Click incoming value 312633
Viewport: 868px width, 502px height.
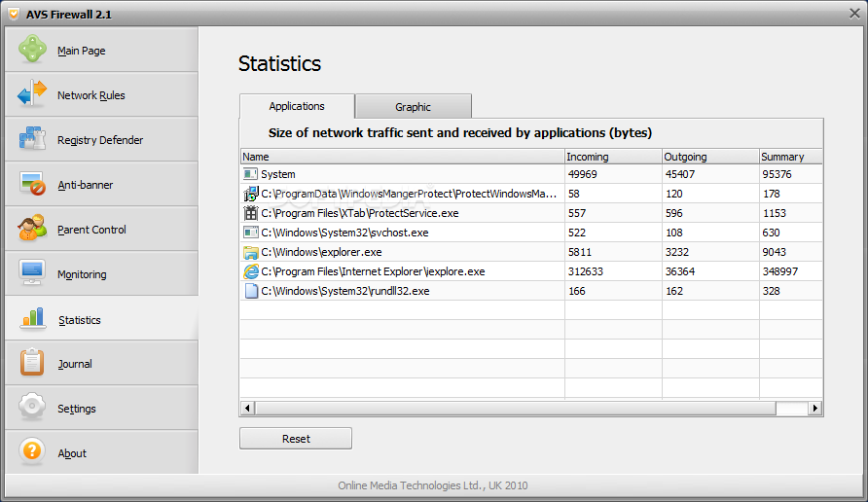(x=586, y=271)
